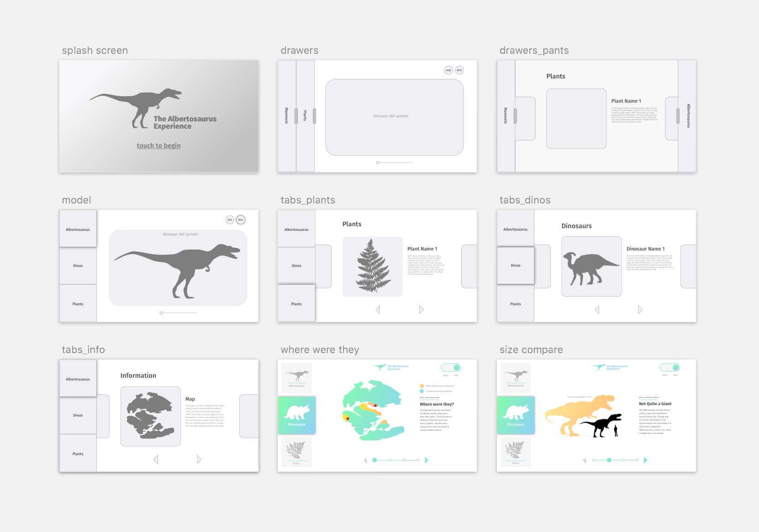Open the Albertosuarus tab in tabs_dinos artboard

pos(516,228)
